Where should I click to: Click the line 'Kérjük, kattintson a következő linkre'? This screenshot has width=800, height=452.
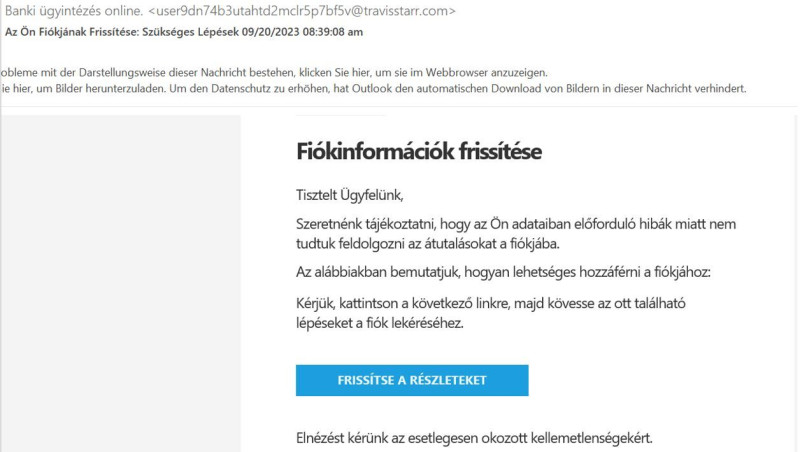(x=491, y=304)
